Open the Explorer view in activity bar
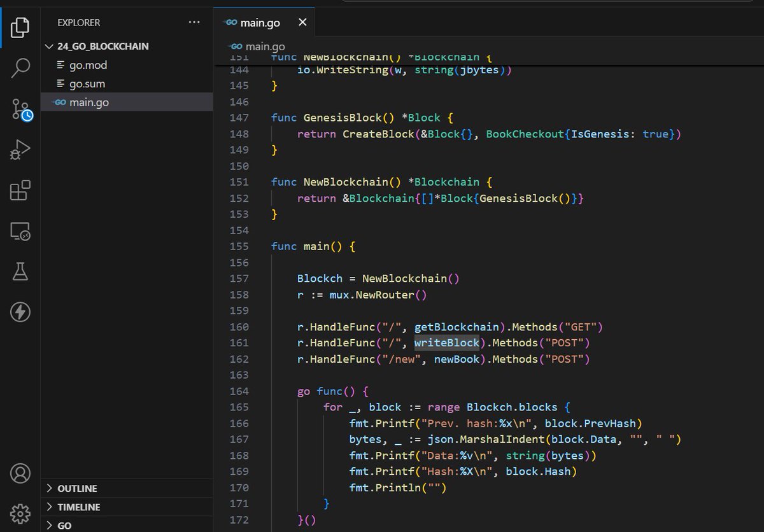This screenshot has height=532, width=764. (20, 27)
